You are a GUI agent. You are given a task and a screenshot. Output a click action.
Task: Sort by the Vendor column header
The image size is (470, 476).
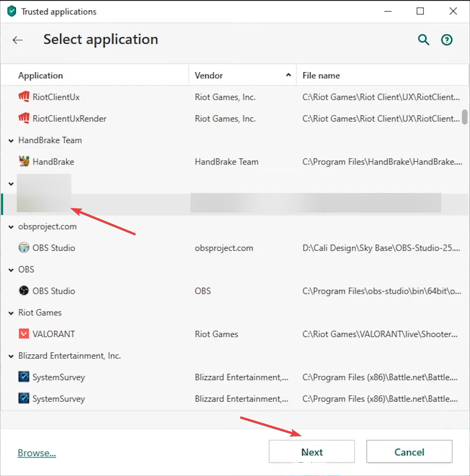pyautogui.click(x=209, y=75)
